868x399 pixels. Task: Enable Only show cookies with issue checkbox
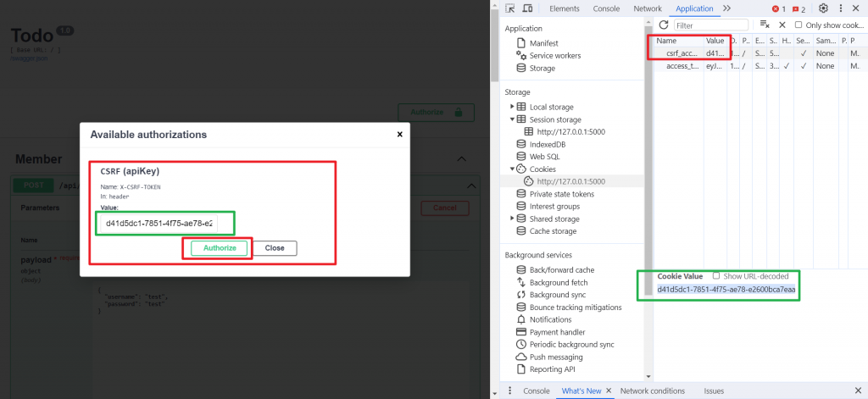(x=798, y=25)
